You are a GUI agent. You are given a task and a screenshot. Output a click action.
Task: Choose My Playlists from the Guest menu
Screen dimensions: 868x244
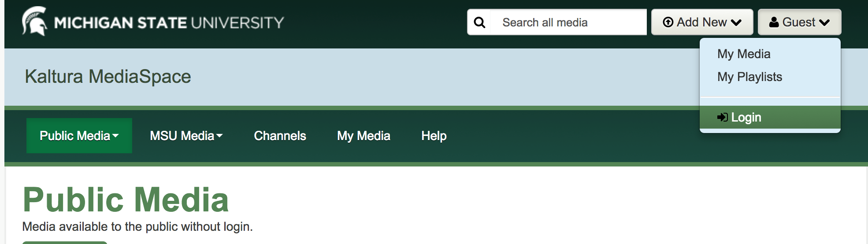click(749, 77)
